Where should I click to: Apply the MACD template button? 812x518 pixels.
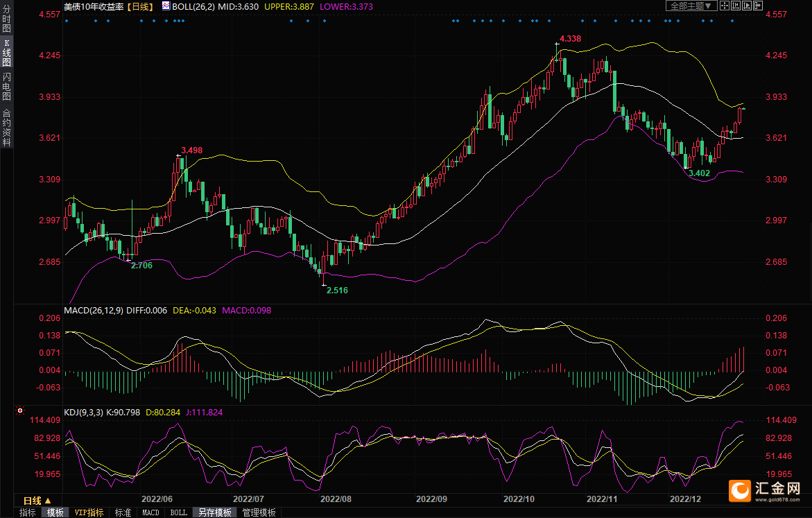coord(150,512)
